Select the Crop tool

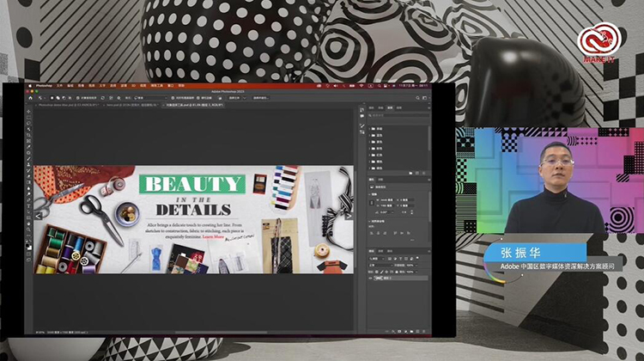pyautogui.click(x=28, y=135)
